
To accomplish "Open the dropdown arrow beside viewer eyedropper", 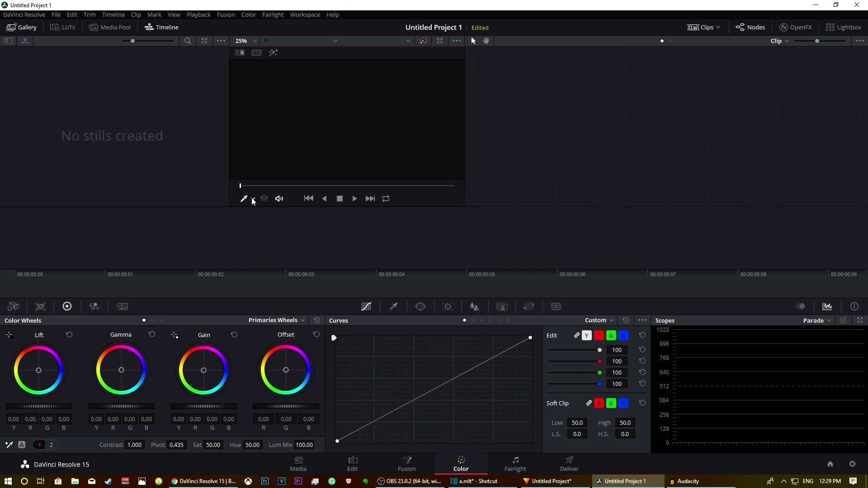I will [253, 199].
